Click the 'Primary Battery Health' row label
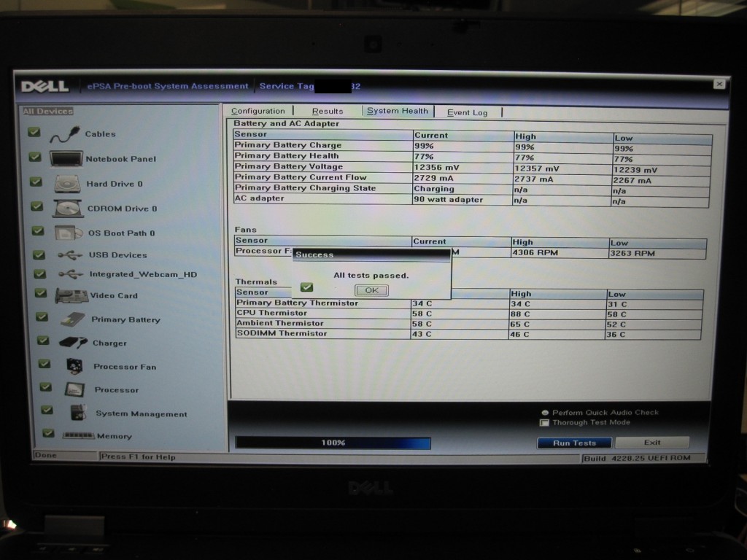747x560 pixels. 286,156
